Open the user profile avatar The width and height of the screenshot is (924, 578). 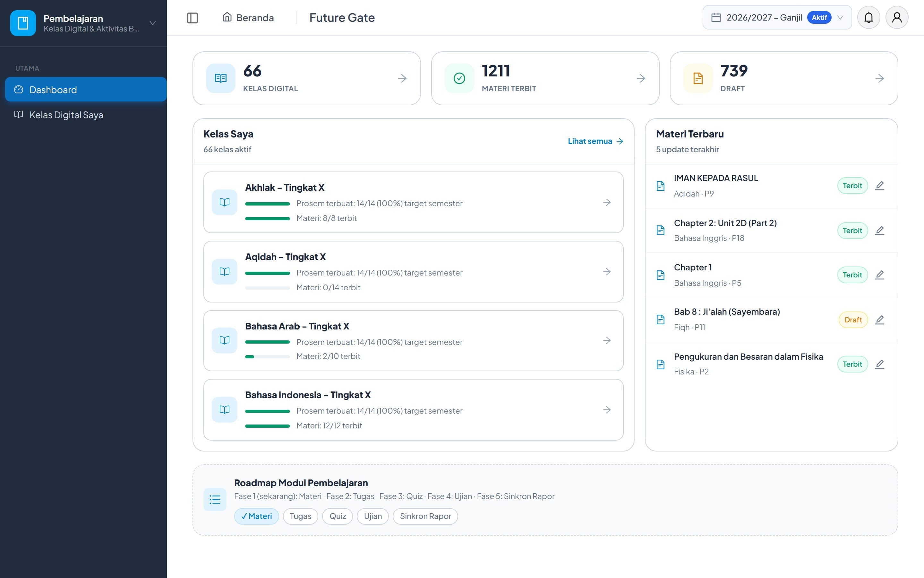[x=897, y=18]
